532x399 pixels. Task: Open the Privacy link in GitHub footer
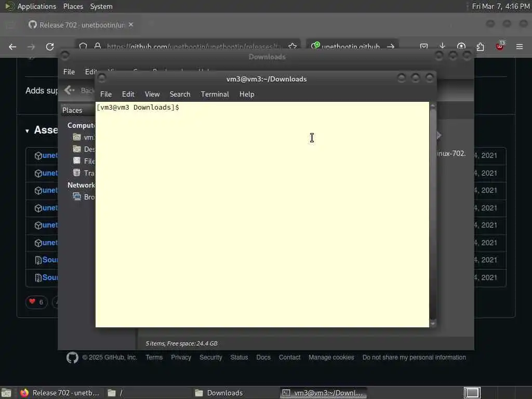181,357
